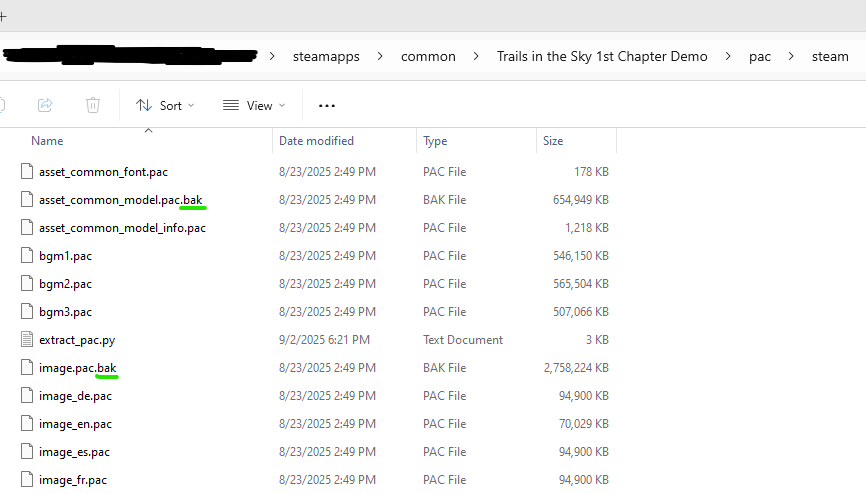The image size is (866, 494).
Task: Click the file icon of image_en.pac
Action: [x=27, y=424]
